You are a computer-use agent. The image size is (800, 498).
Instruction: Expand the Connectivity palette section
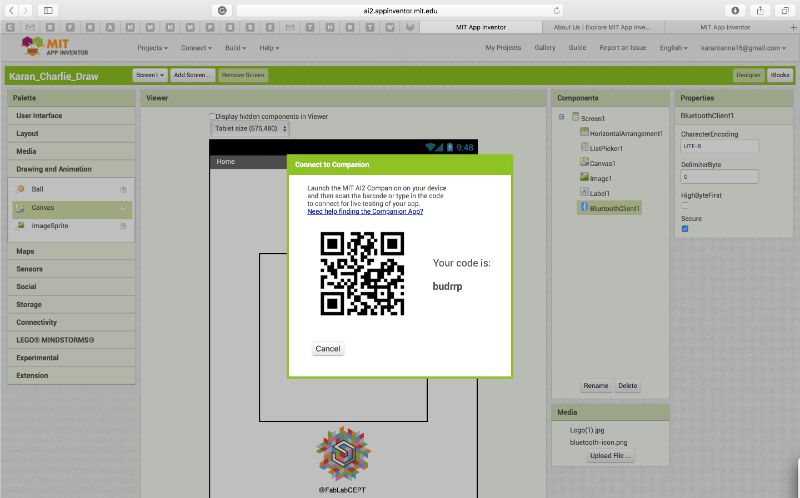click(x=71, y=322)
